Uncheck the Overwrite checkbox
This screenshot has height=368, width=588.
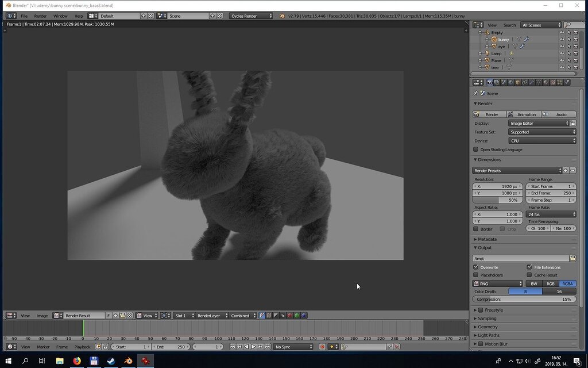(475, 267)
